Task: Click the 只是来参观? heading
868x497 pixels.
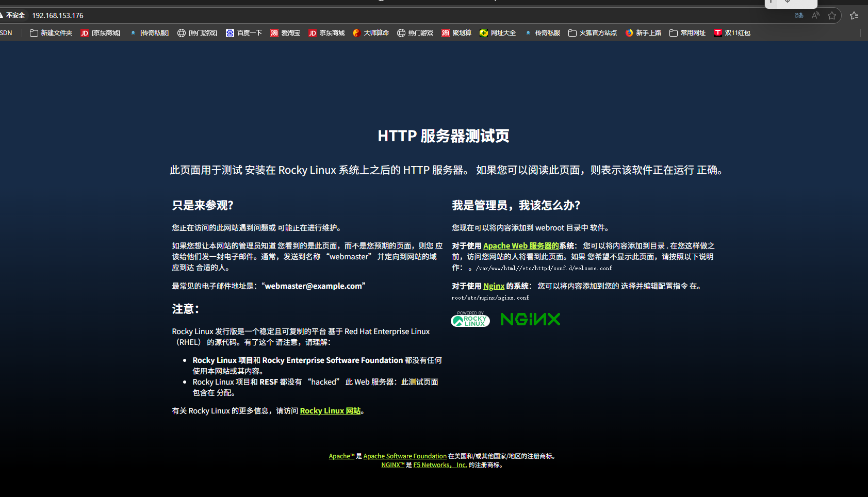Action: pyautogui.click(x=203, y=205)
